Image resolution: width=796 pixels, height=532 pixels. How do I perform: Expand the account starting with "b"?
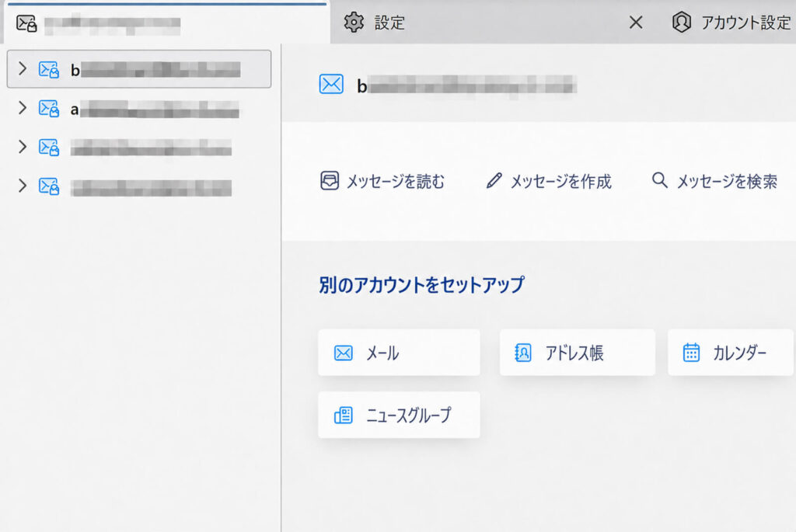tap(23, 68)
